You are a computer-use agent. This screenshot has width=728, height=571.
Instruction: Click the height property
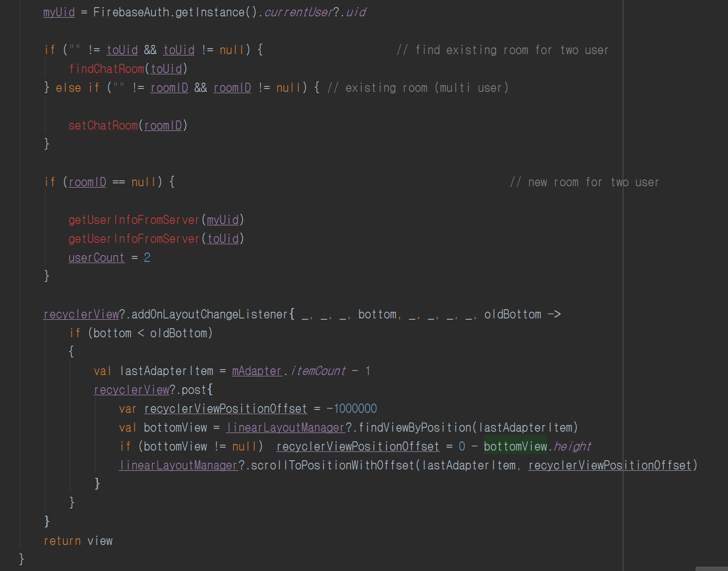point(572,446)
